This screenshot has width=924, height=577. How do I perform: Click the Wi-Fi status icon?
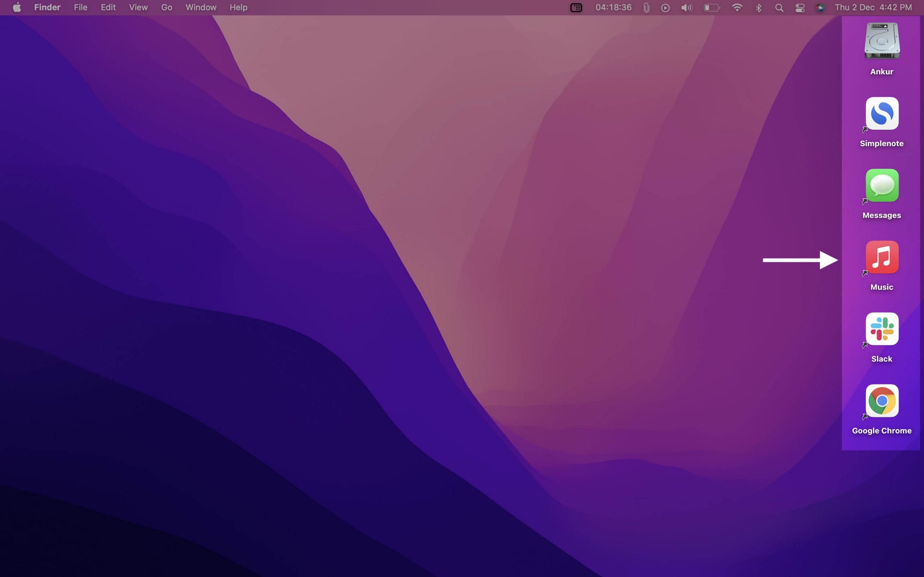[x=737, y=7]
